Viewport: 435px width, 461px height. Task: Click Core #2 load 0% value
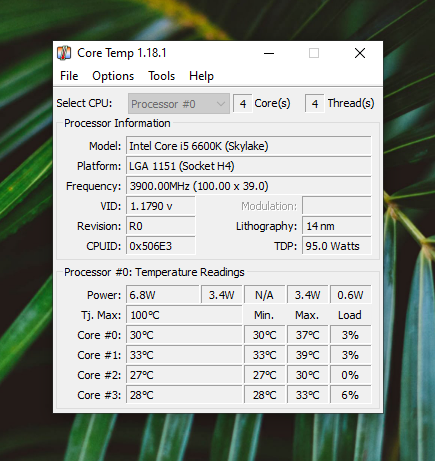[x=350, y=375]
